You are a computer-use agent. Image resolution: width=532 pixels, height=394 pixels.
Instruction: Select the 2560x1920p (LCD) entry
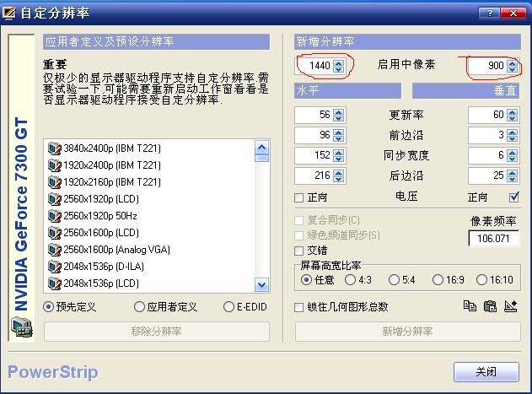click(94, 199)
